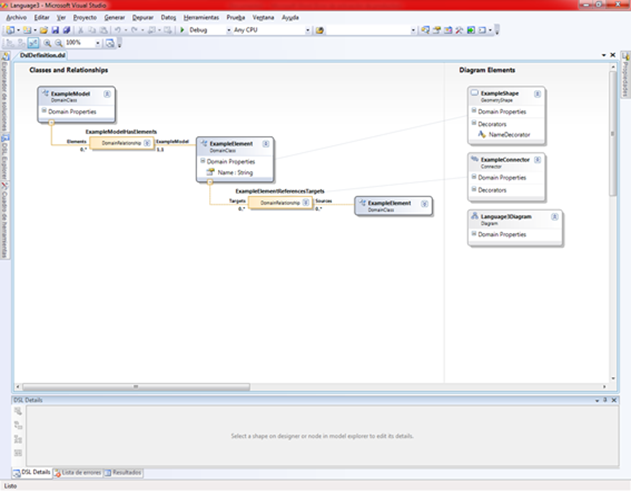Switch to the Resultados tab
The width and height of the screenshot is (631, 491).
point(123,473)
